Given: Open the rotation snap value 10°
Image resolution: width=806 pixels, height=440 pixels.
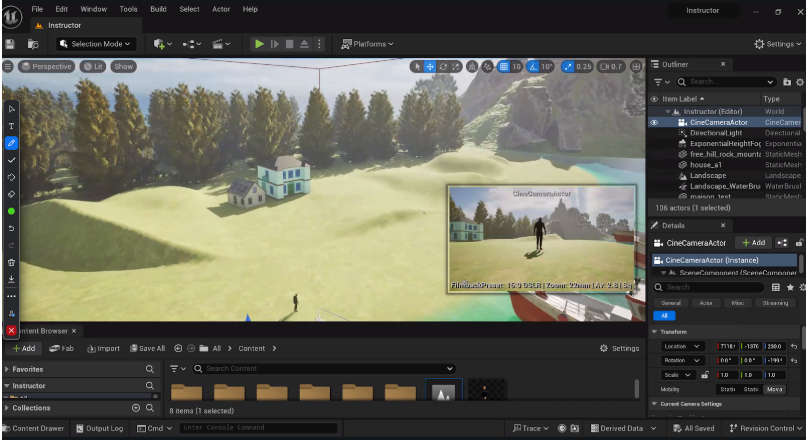Looking at the screenshot, I should pos(546,66).
